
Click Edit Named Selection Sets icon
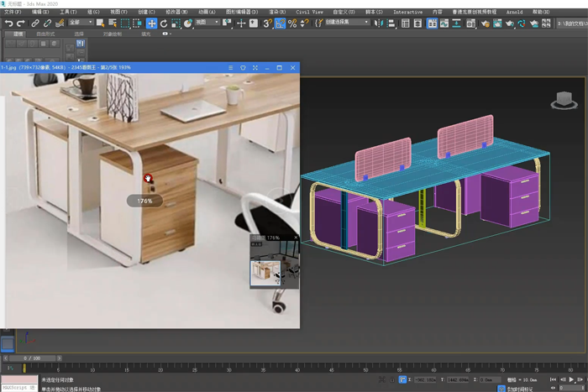point(318,24)
